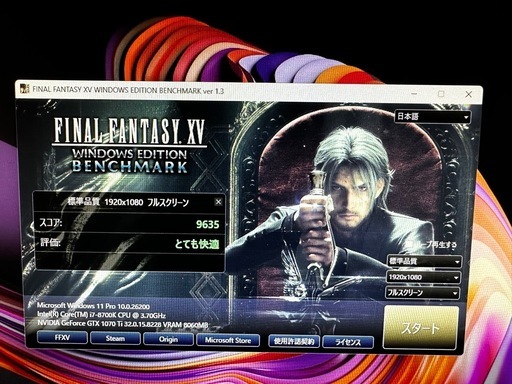The width and height of the screenshot is (512, 384).
Task: Click the benchmark app icon in title bar
Action: click(25, 89)
